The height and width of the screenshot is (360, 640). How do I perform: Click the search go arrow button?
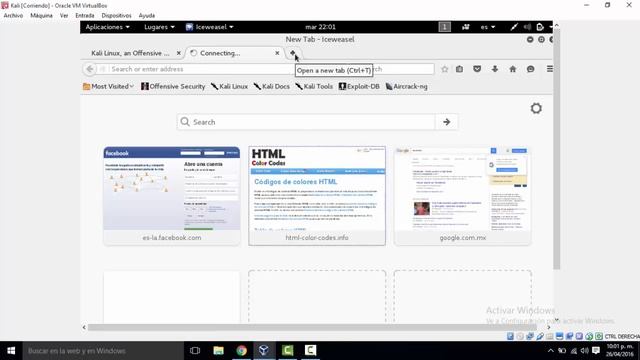point(447,122)
